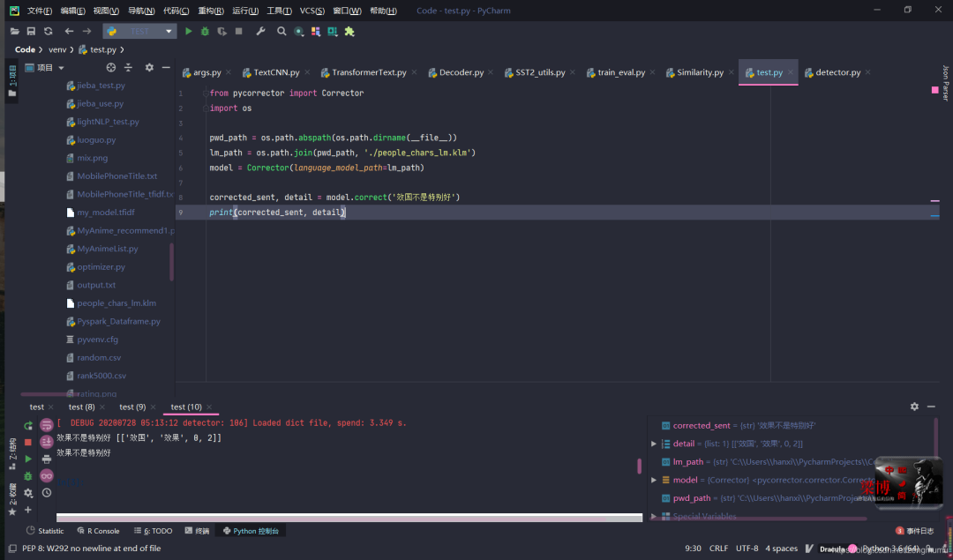
Task: Close the Similarity.py tab
Action: (732, 72)
